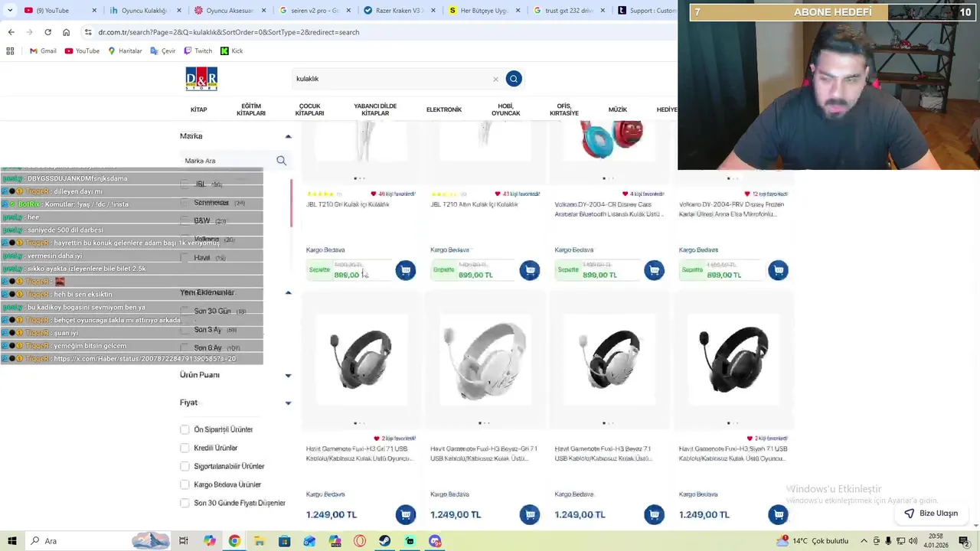This screenshot has width=980, height=551.
Task: Check the Havit brand filter
Action: click(185, 257)
